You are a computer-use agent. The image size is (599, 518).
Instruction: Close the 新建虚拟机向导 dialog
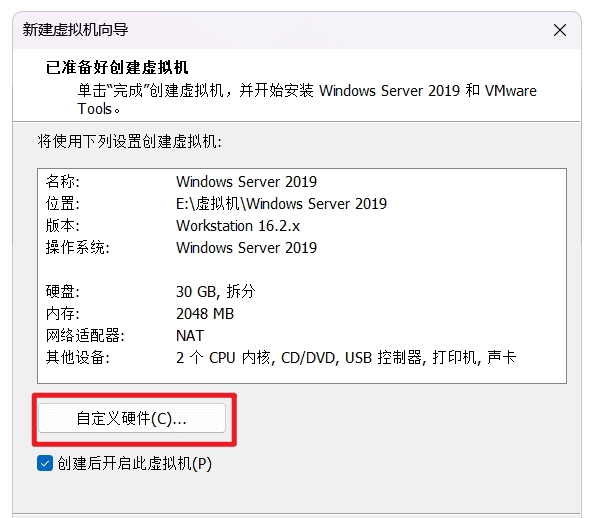click(x=560, y=30)
